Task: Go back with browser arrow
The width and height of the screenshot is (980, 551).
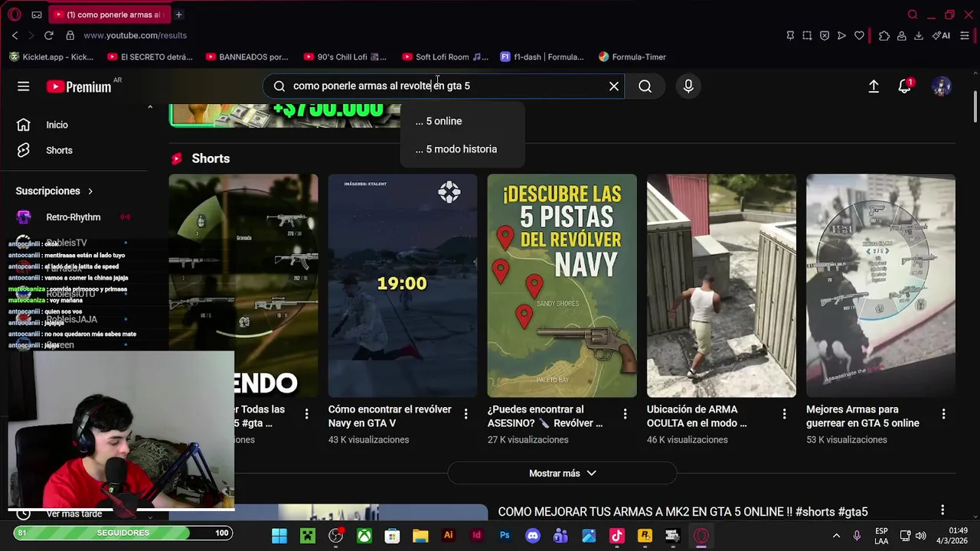Action: (15, 35)
